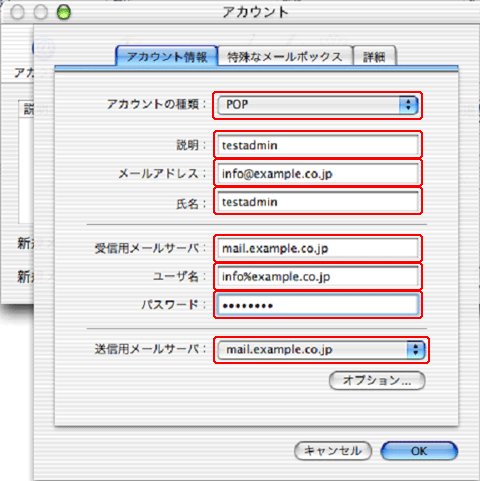Click the green zoom window button

coord(63,12)
